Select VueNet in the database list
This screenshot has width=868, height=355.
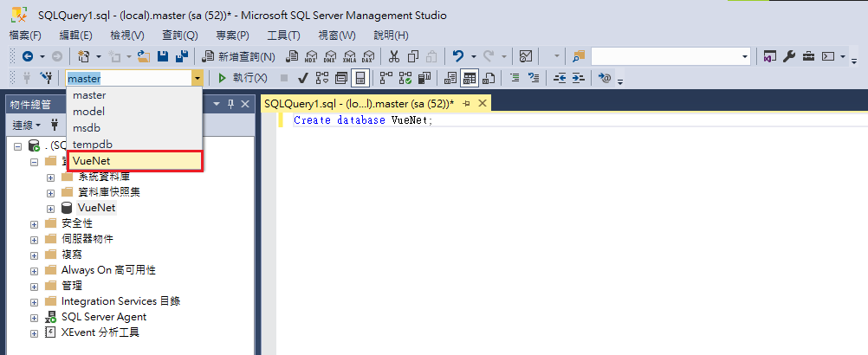(134, 160)
